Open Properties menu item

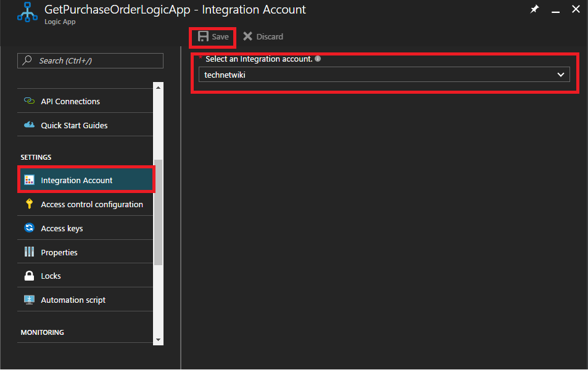tap(85, 252)
